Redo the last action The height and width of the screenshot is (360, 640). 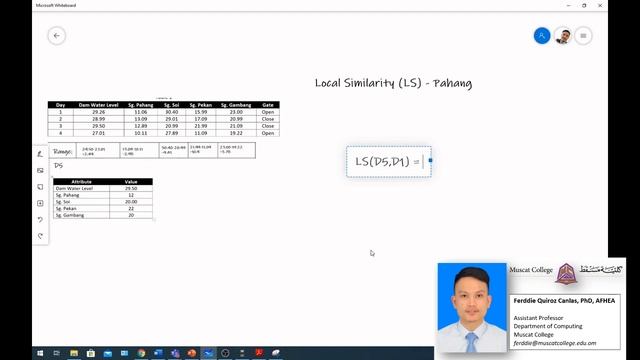(x=40, y=236)
